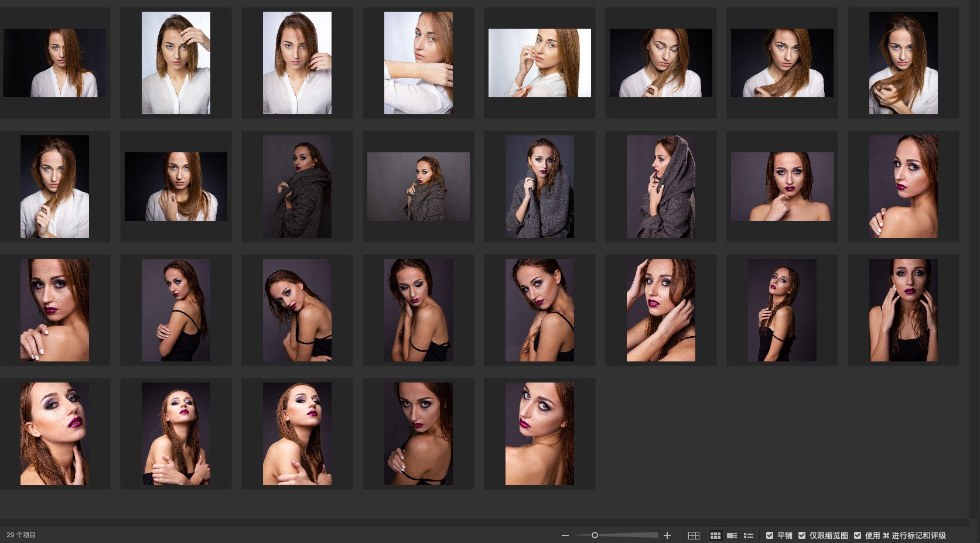980x543 pixels.
Task: Select the first thumbnail in top row
Action: tap(54, 63)
